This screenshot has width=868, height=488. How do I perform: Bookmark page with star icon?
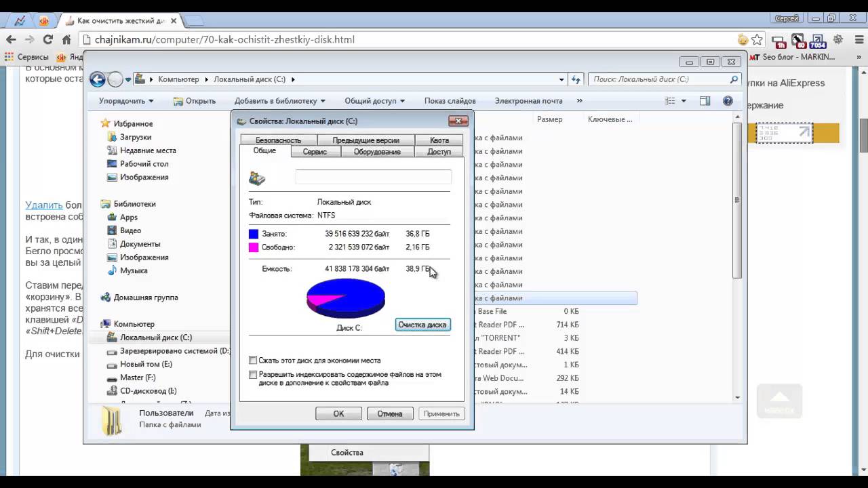tap(757, 39)
